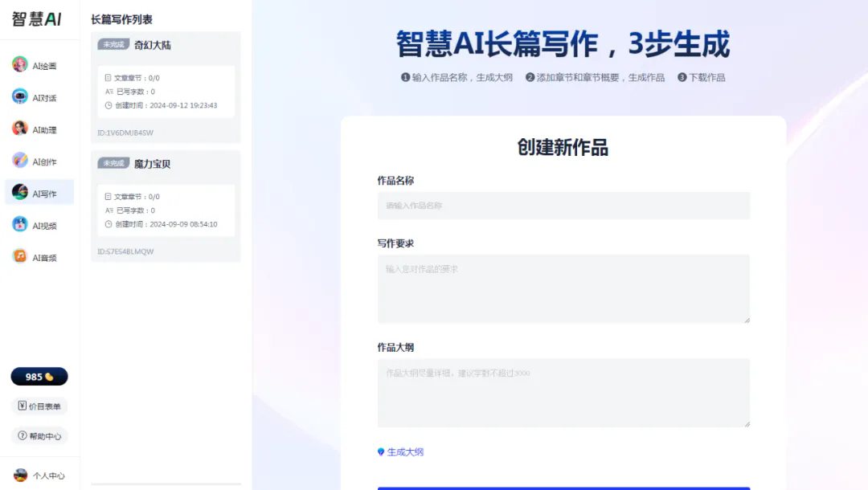Open the 奇幻大陆 writing project

pyautogui.click(x=153, y=45)
